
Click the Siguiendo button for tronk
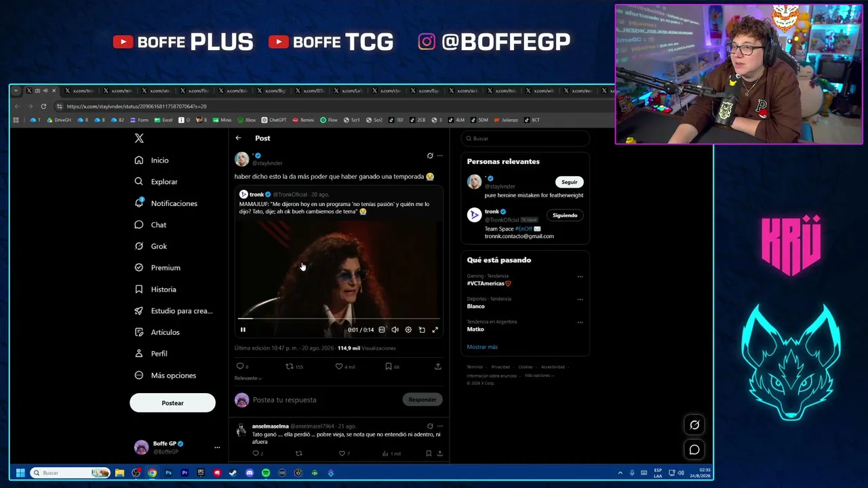(565, 216)
